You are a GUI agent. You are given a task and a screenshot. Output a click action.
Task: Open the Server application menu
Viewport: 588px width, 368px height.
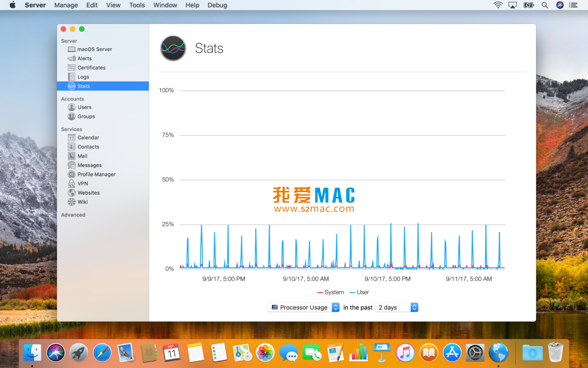[x=35, y=5]
